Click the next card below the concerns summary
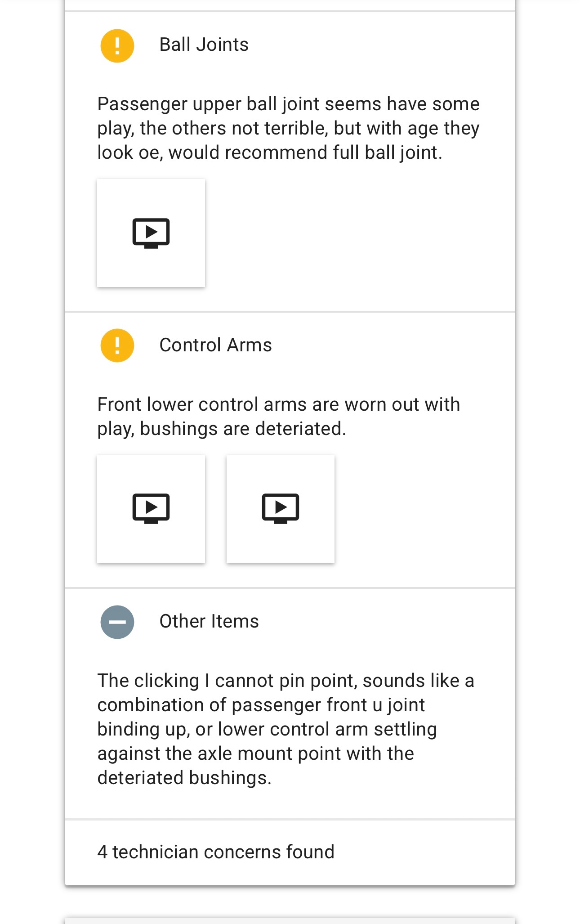Image resolution: width=580 pixels, height=924 pixels. (290, 920)
